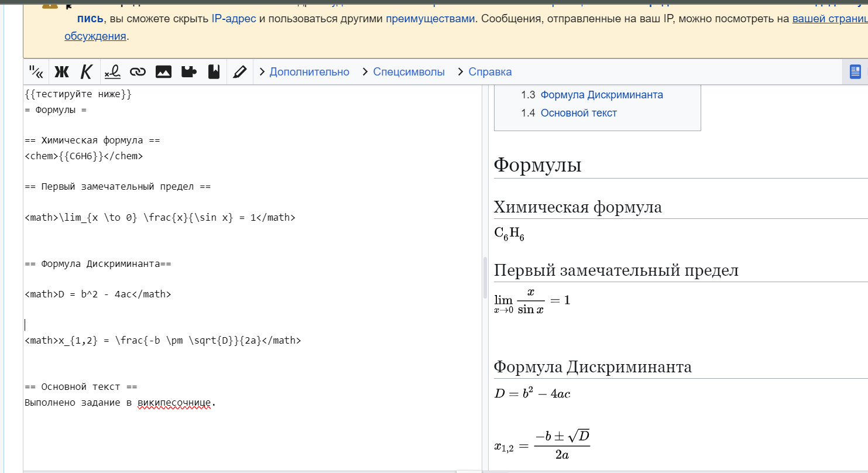Open the IP-адрес link
Image resolution: width=868 pixels, height=473 pixels.
pyautogui.click(x=234, y=19)
